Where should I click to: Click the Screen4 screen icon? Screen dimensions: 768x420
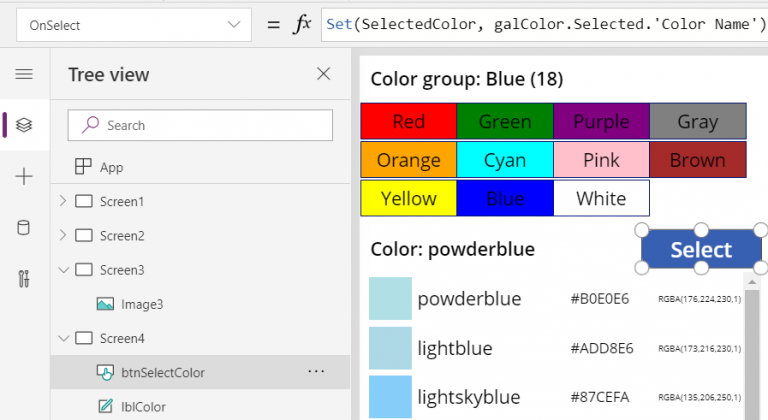coord(84,338)
